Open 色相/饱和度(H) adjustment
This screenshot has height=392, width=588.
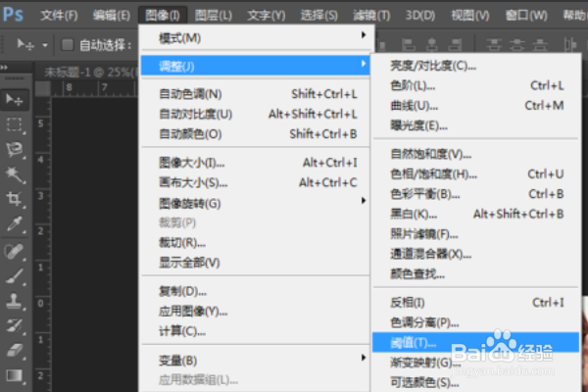[x=476, y=174]
